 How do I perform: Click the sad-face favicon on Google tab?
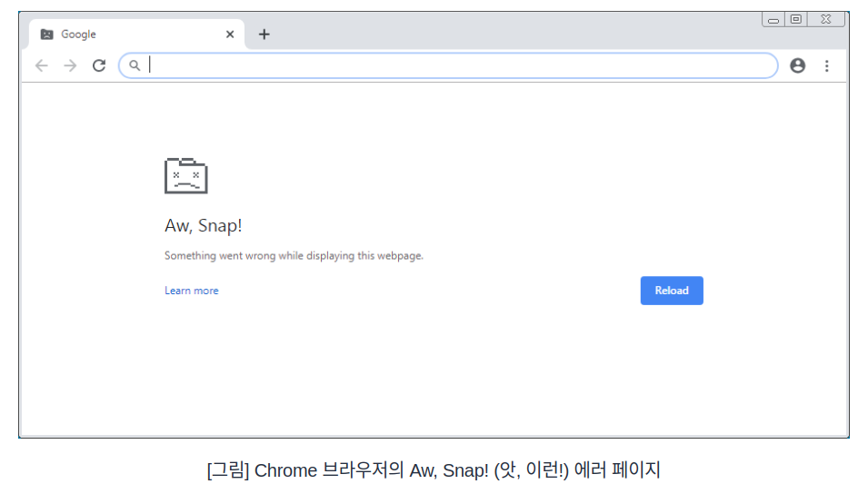click(x=47, y=35)
